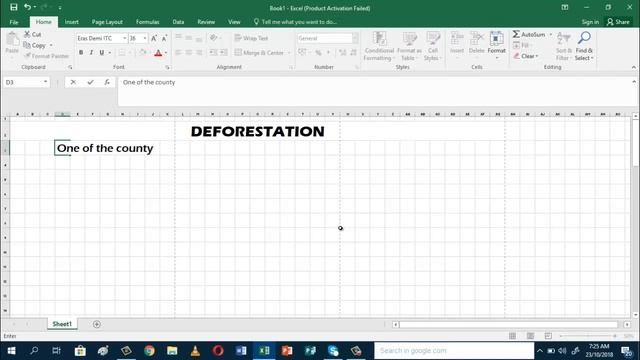Expand the Font dialog launcher

pyautogui.click(x=167, y=67)
